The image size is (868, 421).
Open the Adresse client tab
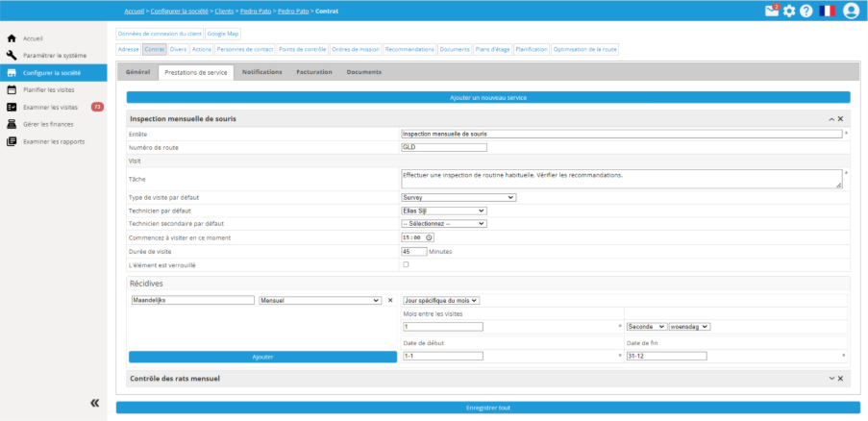(x=129, y=49)
